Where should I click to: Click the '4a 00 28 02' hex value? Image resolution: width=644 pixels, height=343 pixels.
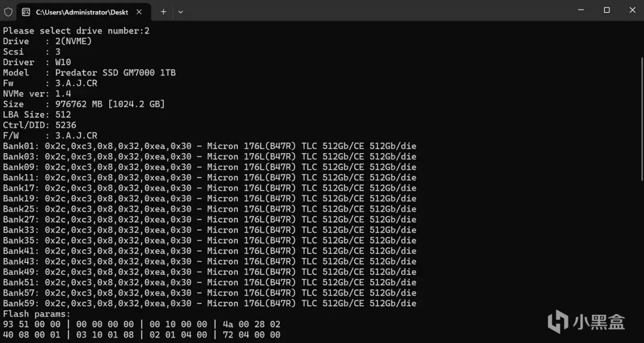[251, 324]
